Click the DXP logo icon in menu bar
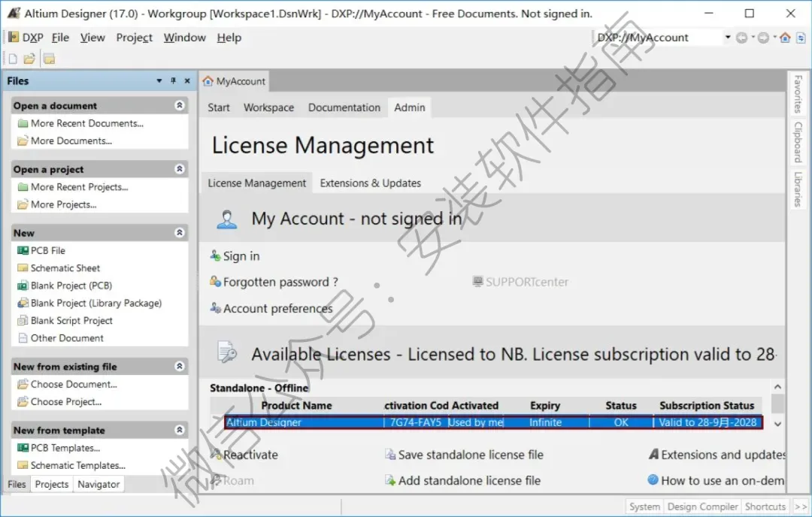The image size is (812, 517). [14, 38]
